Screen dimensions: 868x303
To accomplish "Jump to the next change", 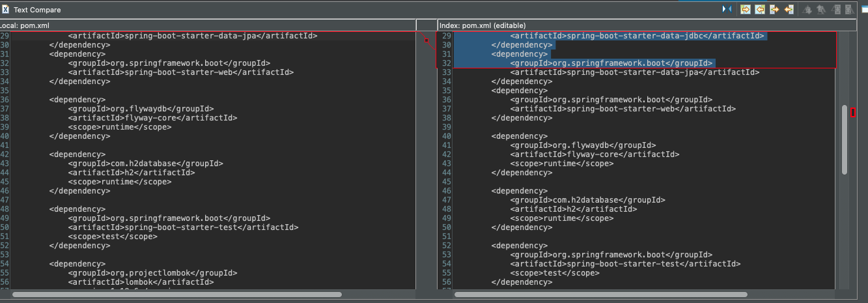I will coord(835,9).
